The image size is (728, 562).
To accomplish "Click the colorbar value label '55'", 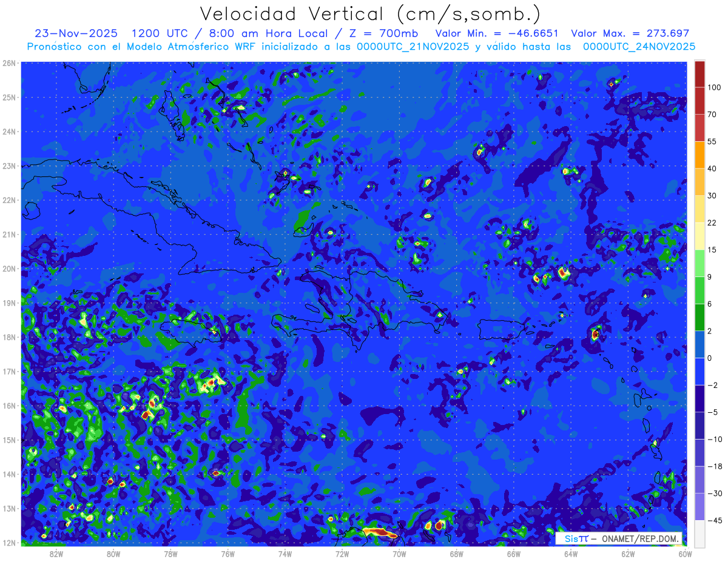I will click(x=712, y=141).
